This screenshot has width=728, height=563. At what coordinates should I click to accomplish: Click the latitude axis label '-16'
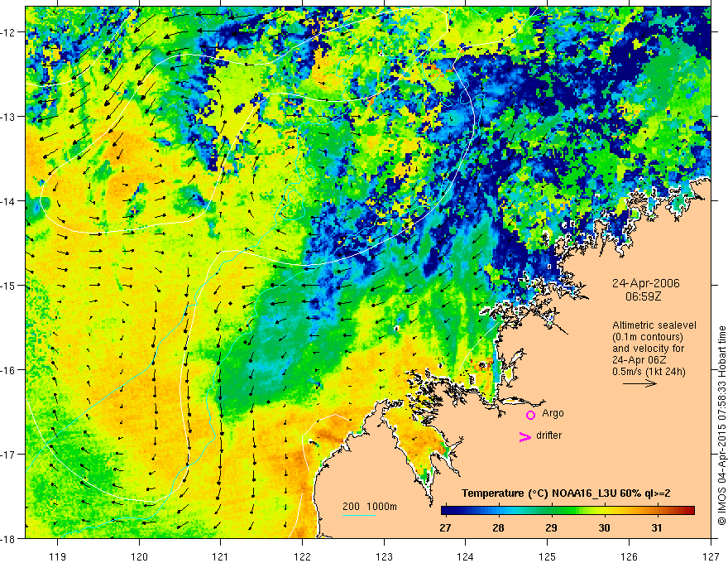(x=8, y=370)
